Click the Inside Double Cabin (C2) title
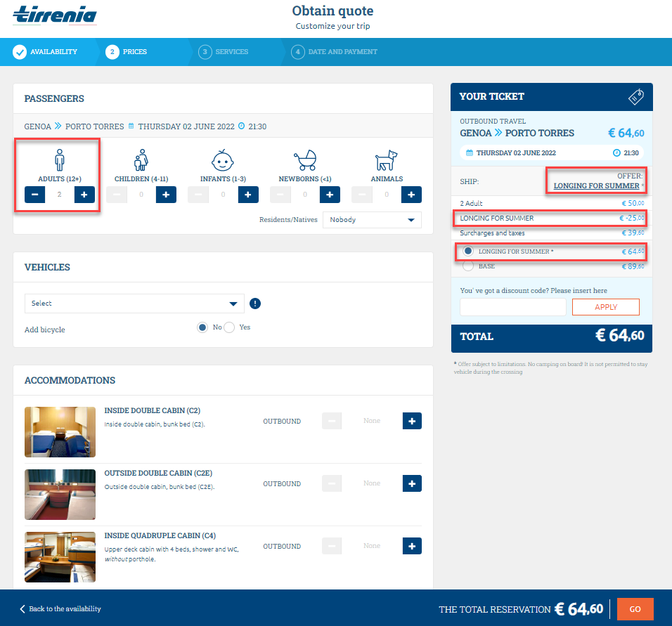This screenshot has width=672, height=626. pyautogui.click(x=152, y=410)
